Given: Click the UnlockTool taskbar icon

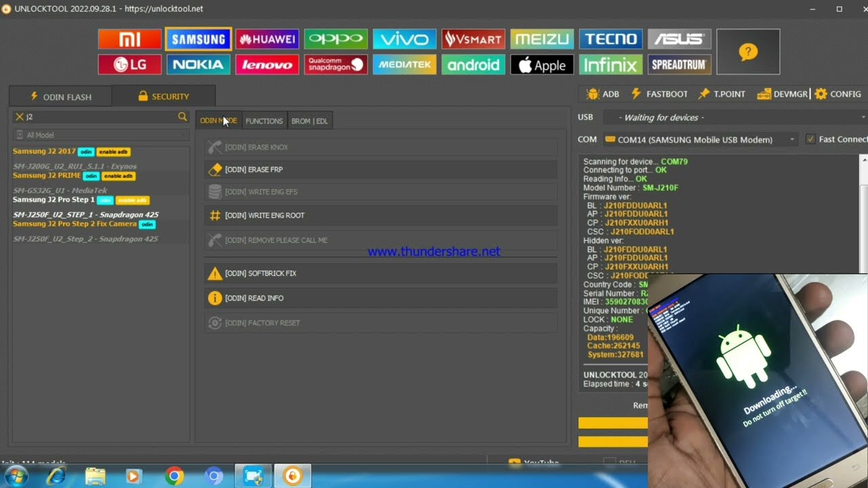Looking at the screenshot, I should click(292, 476).
